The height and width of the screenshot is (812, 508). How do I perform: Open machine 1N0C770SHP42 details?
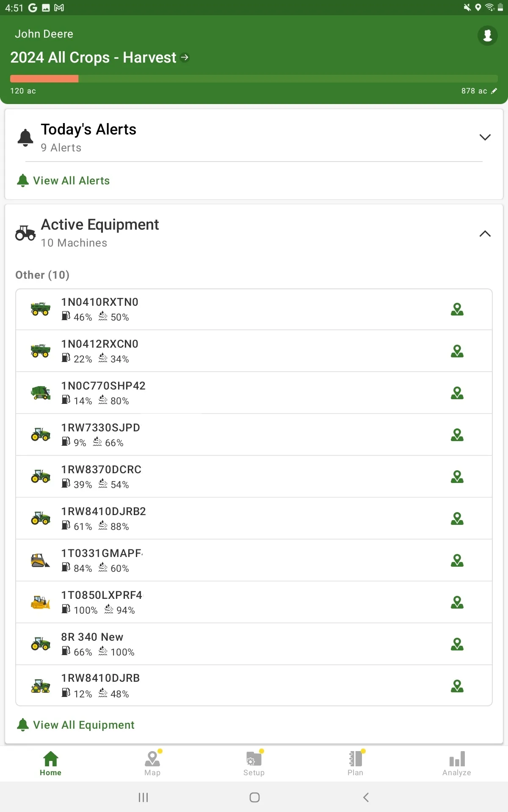click(x=254, y=393)
